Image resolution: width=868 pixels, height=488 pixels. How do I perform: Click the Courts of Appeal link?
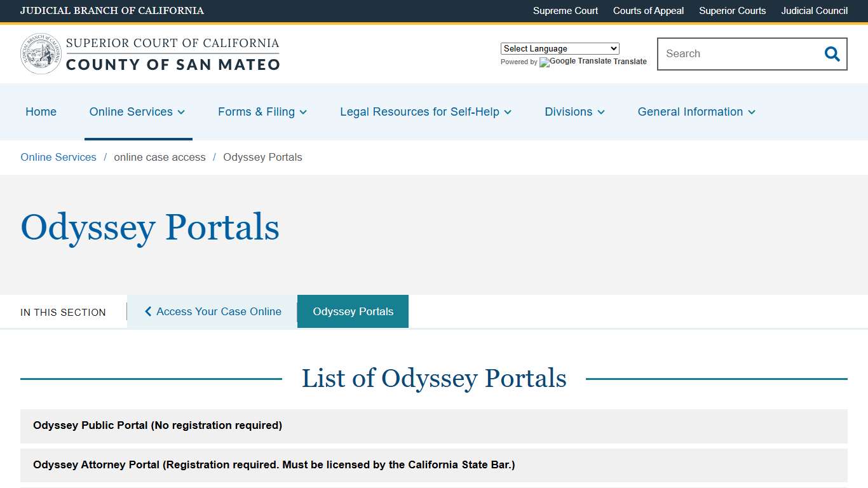coord(648,11)
